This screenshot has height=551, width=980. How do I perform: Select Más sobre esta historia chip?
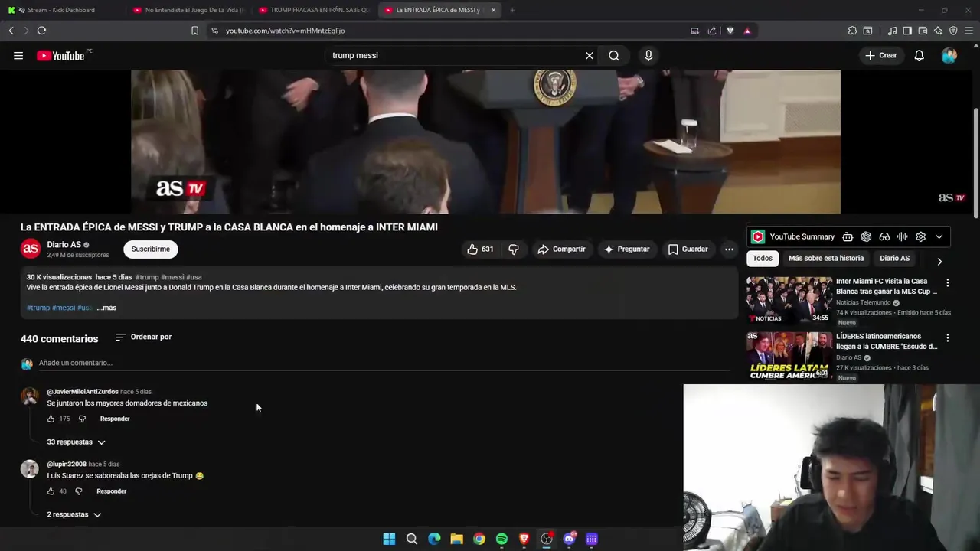[826, 259]
